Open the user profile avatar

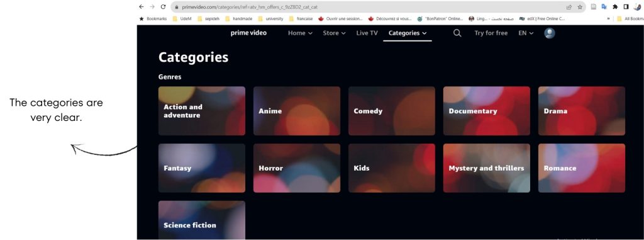click(550, 33)
